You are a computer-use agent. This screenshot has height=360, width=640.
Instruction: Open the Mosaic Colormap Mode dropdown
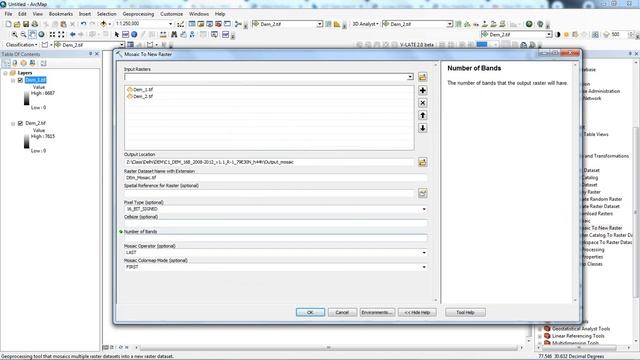[424, 267]
